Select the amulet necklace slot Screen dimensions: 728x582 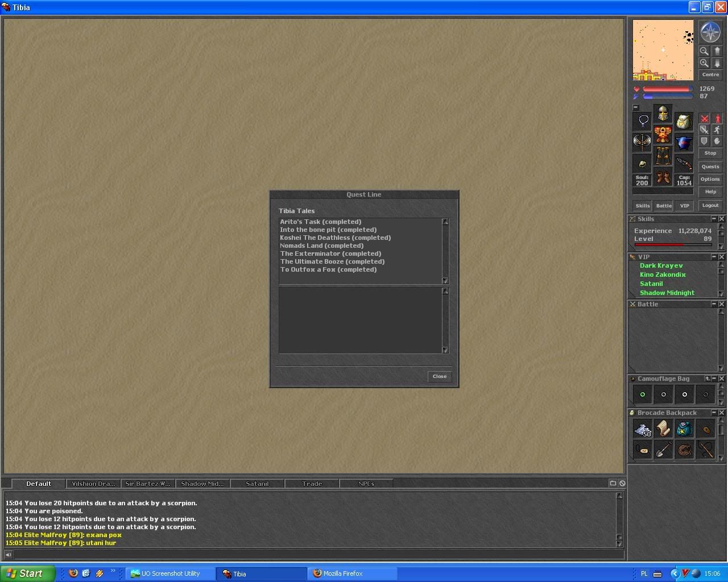point(643,120)
